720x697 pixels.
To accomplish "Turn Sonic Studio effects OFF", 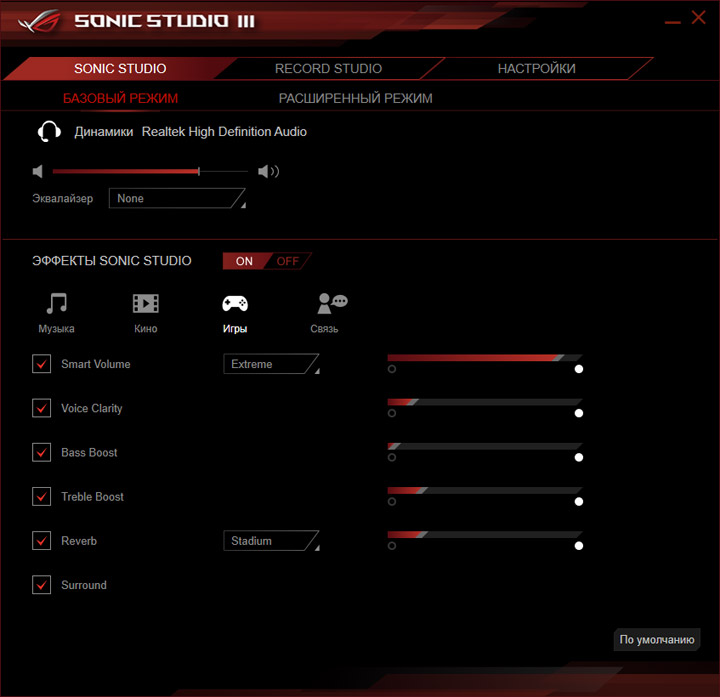I will point(288,261).
